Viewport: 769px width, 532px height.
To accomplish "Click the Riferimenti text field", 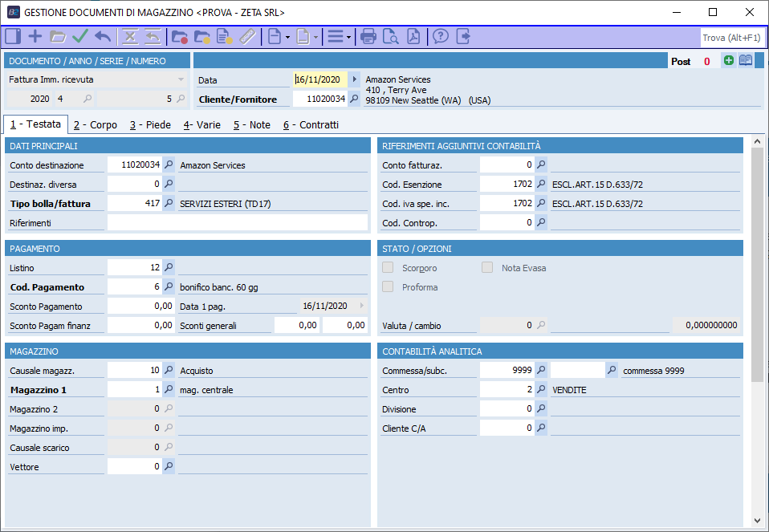I will tap(237, 223).
